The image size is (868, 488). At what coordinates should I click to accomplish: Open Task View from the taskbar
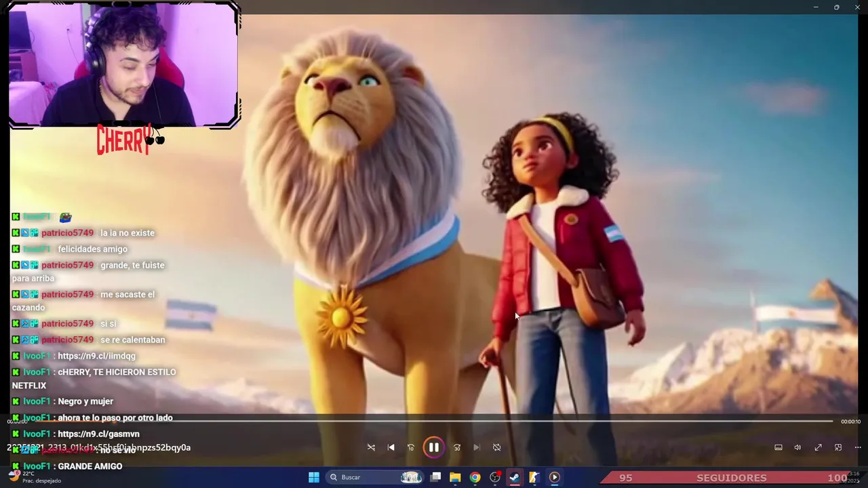[436, 477]
